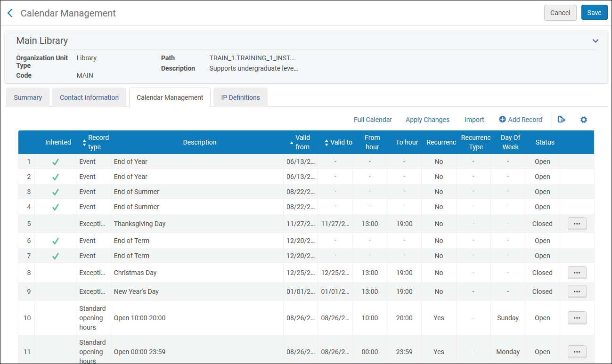This screenshot has width=612, height=364.
Task: Click the Inherited checkmark in row 4
Action: click(55, 207)
